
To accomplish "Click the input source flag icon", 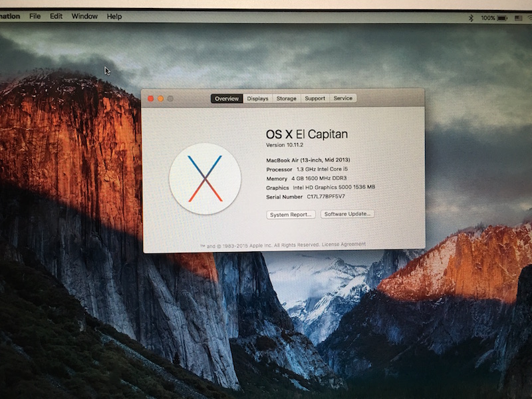I will pos(518,18).
